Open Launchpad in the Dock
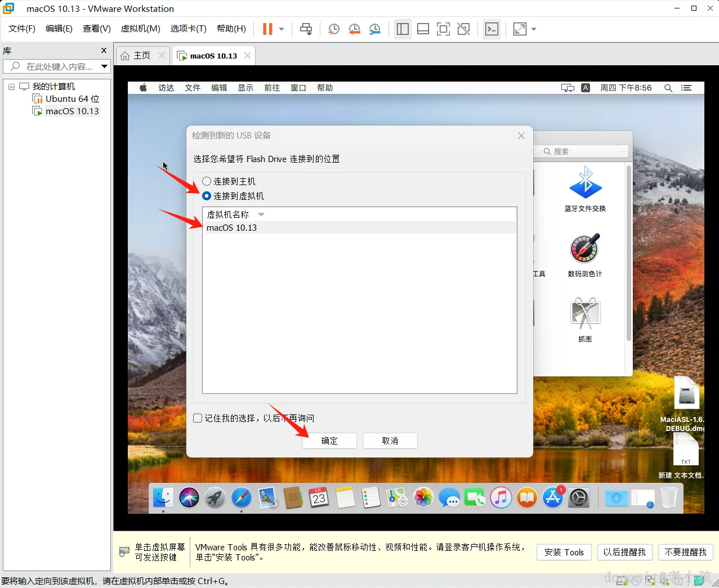719x588 pixels. pos(215,497)
